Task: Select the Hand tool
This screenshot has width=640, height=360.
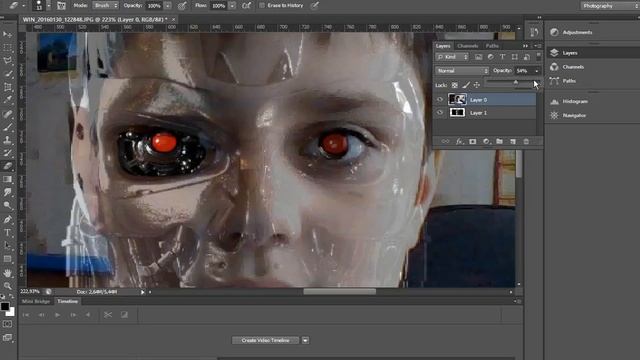Action: point(7,273)
